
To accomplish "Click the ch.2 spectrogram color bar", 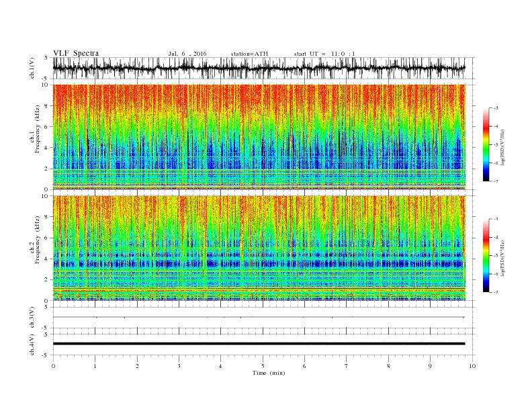I will tap(486, 255).
